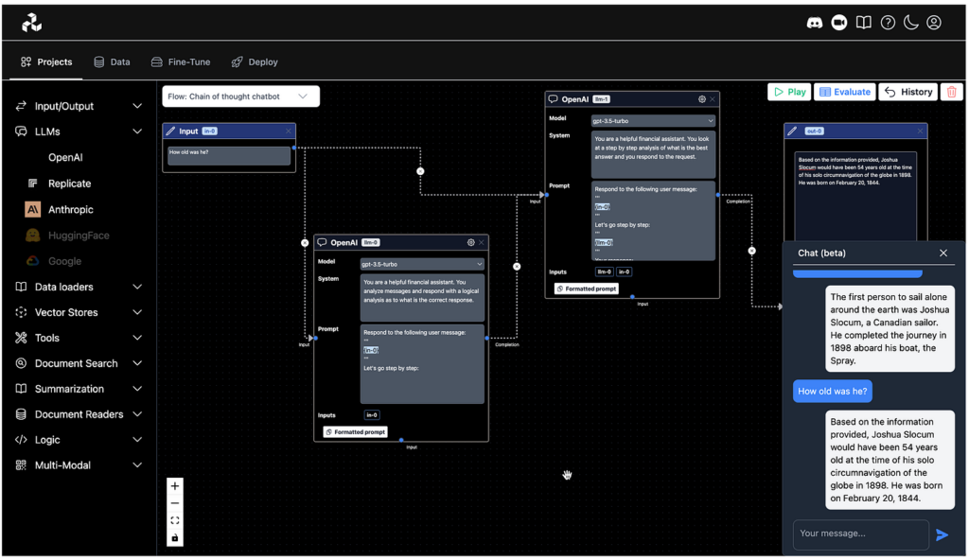Toggle the canvas lock interactivity button

click(175, 537)
